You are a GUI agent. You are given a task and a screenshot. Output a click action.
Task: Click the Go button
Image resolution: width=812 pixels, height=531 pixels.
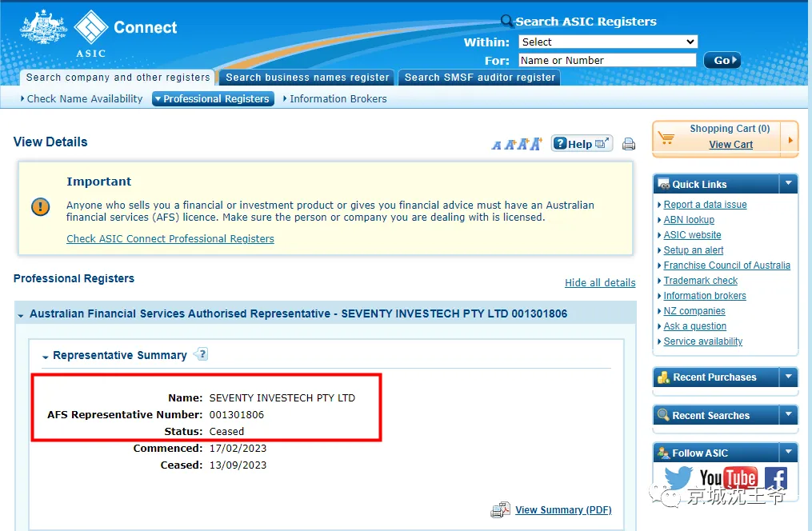pos(722,61)
